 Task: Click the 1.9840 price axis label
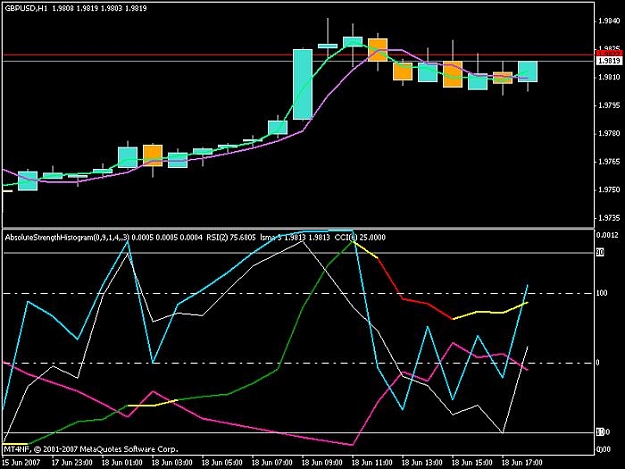pyautogui.click(x=610, y=22)
